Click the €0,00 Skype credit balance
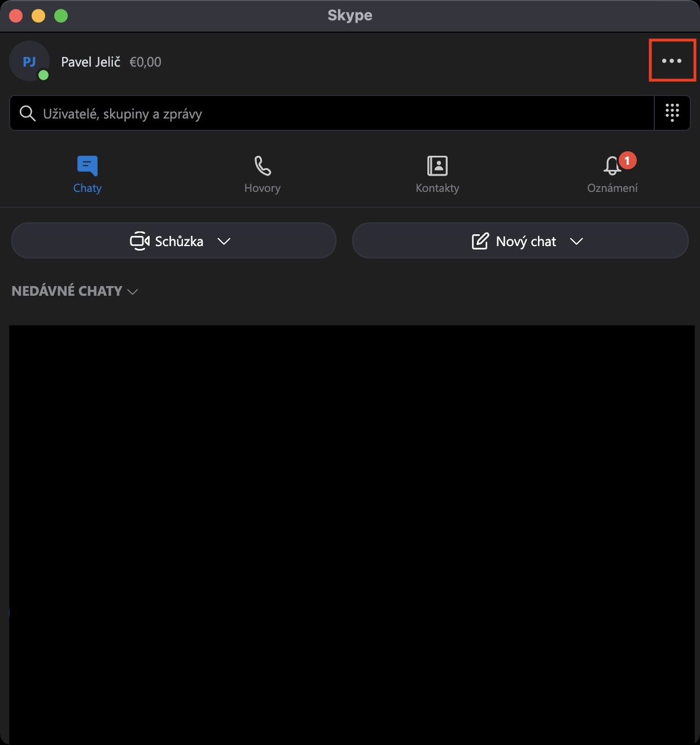The width and height of the screenshot is (700, 745). [x=146, y=62]
